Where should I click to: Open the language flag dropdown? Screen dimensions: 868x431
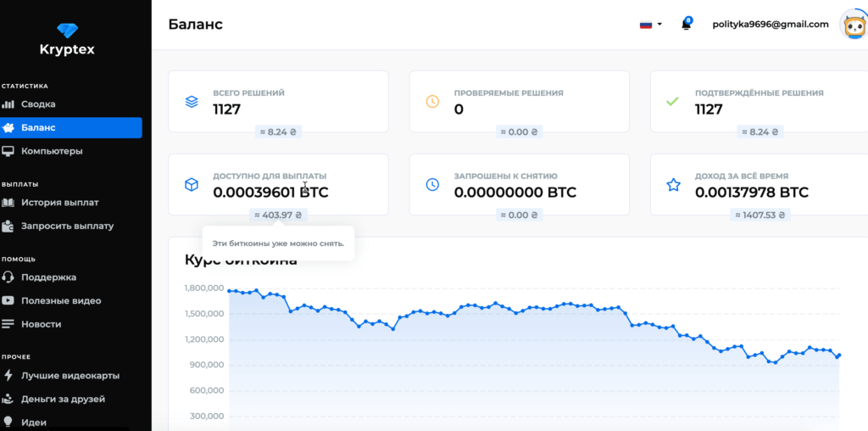pos(650,25)
